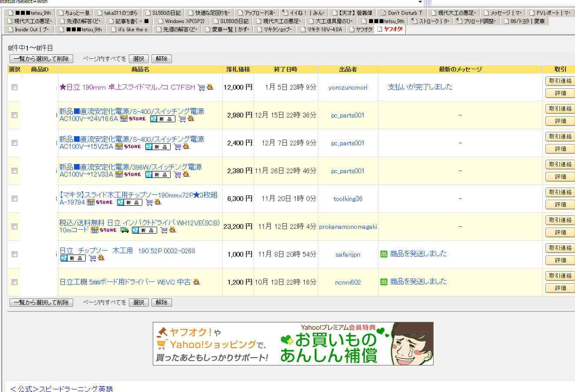575x392 pixels.
Task: Check the checkbox for the C7FSH marunoko listing
Action: (14, 87)
